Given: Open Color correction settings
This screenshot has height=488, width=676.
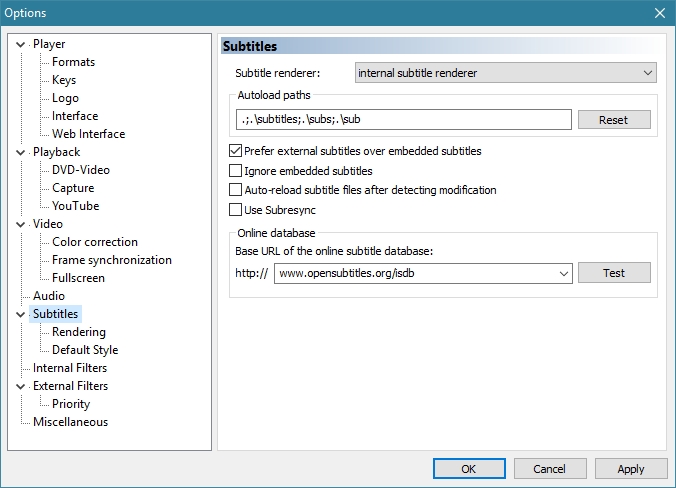Looking at the screenshot, I should (x=95, y=242).
